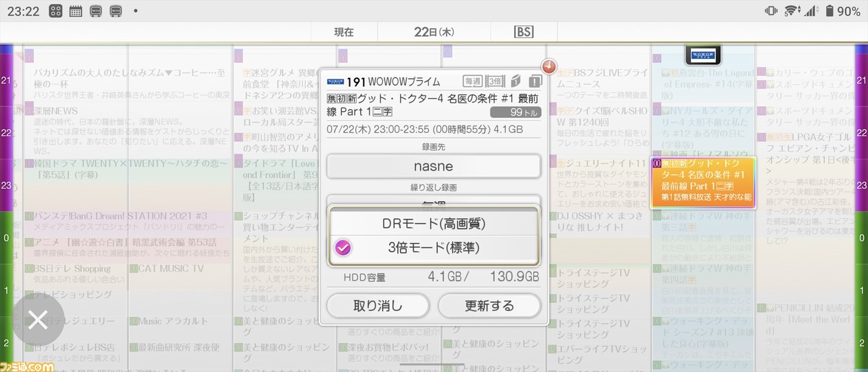This screenshot has width=868, height=372.
Task: Tap hour 0 on right time bar
Action: tap(861, 238)
